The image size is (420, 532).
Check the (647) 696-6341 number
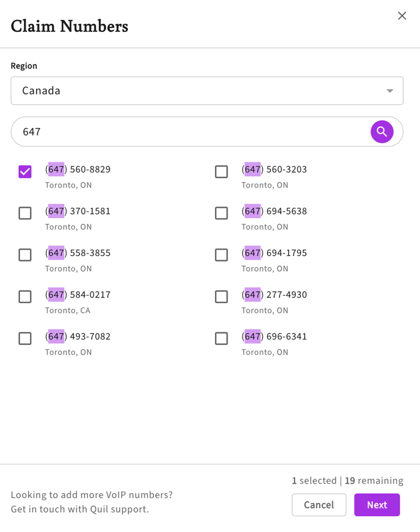coord(221,338)
